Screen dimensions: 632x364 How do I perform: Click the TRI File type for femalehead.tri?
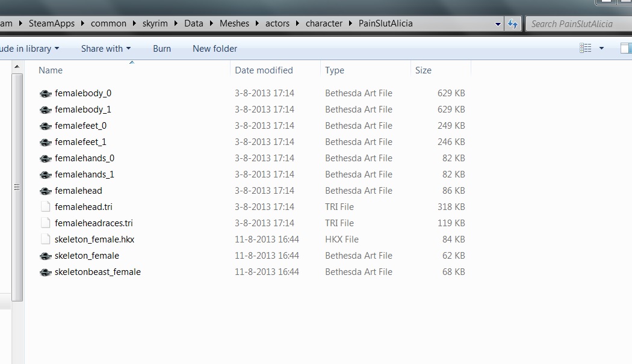click(x=339, y=207)
